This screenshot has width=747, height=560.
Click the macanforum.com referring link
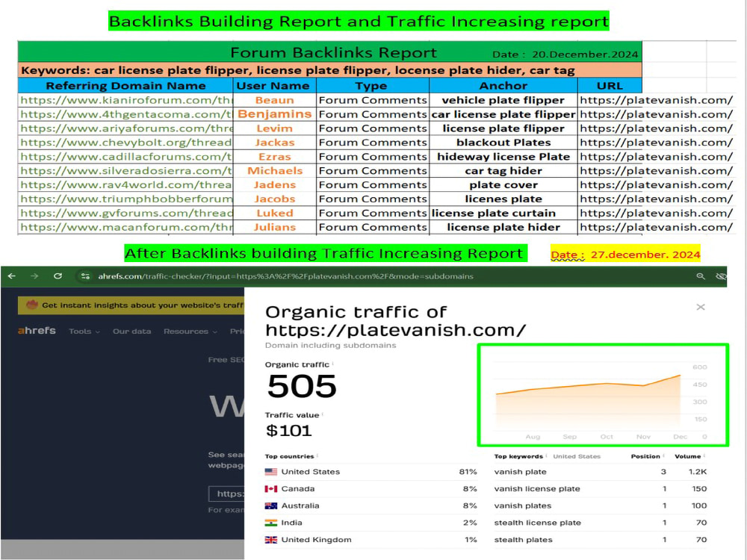(126, 227)
